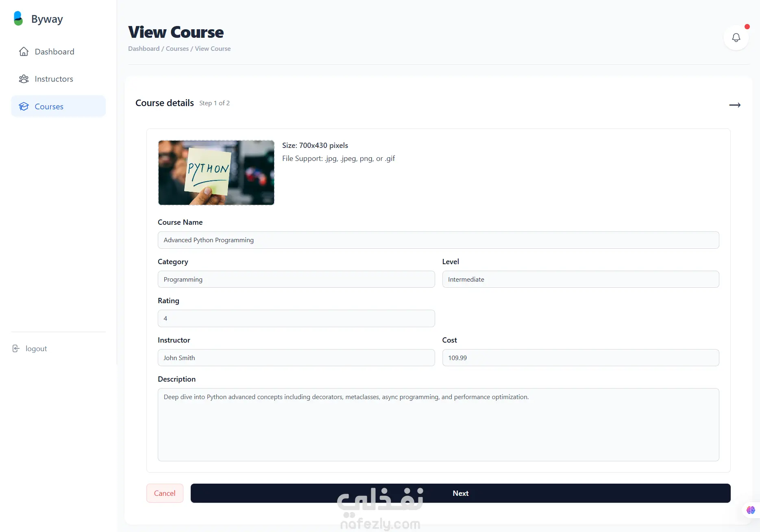Click the Byway logo icon
The height and width of the screenshot is (532, 760).
(x=18, y=18)
